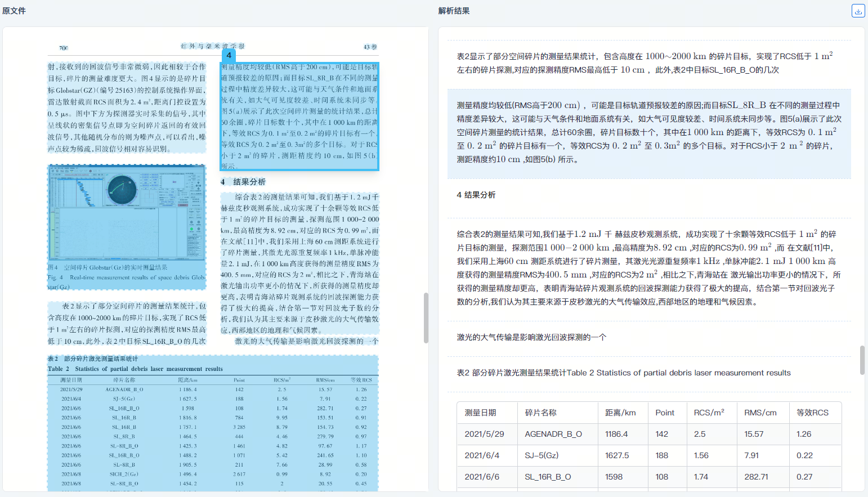Click the '测量日期' column header in parsed table
The width and height of the screenshot is (868, 497).
[480, 413]
